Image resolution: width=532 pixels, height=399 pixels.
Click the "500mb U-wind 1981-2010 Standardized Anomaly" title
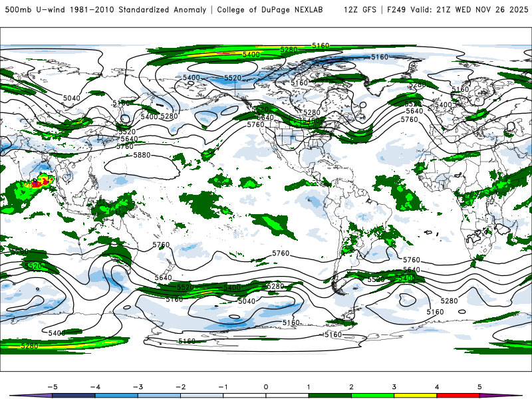pos(106,9)
